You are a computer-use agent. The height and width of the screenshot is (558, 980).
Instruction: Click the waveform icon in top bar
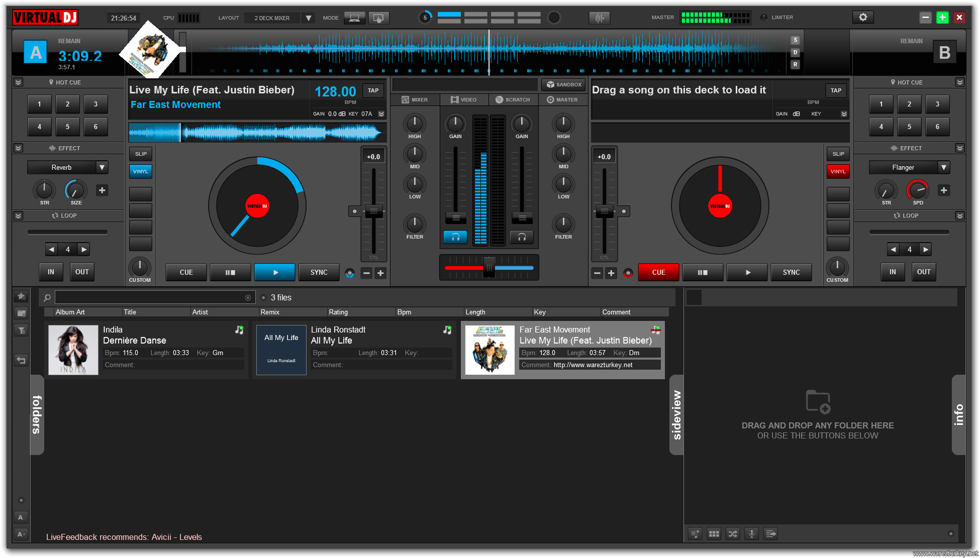pyautogui.click(x=599, y=18)
